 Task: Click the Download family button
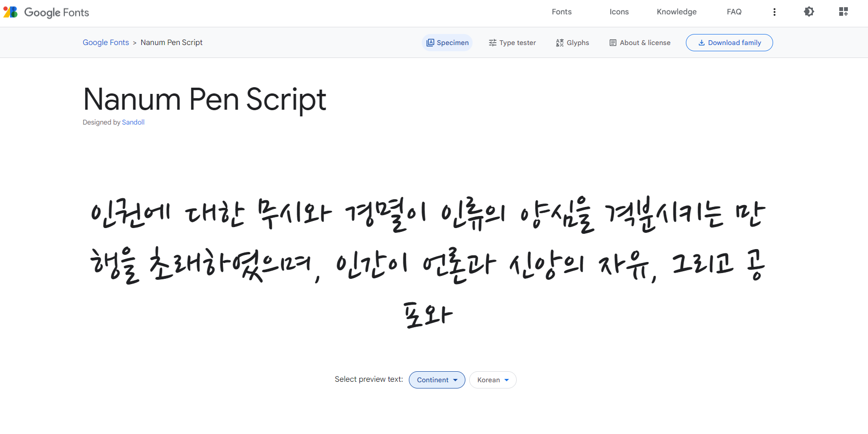pyautogui.click(x=729, y=43)
